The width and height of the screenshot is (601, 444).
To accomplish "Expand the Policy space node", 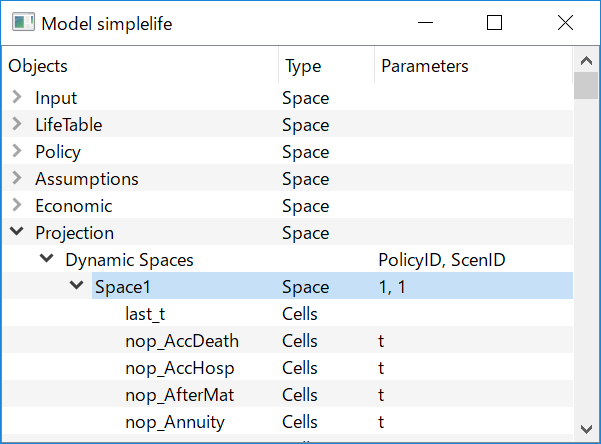I will click(16, 151).
